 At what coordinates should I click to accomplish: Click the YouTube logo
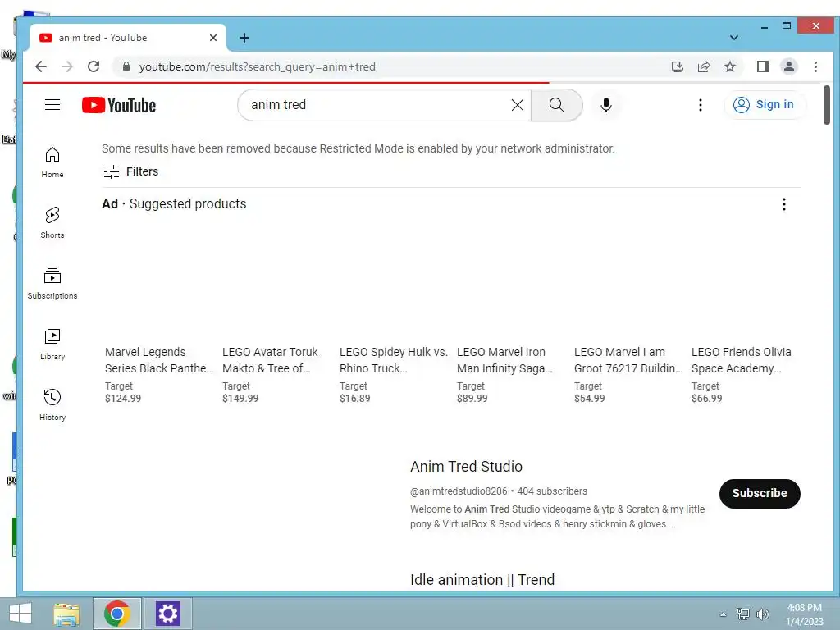pyautogui.click(x=119, y=105)
